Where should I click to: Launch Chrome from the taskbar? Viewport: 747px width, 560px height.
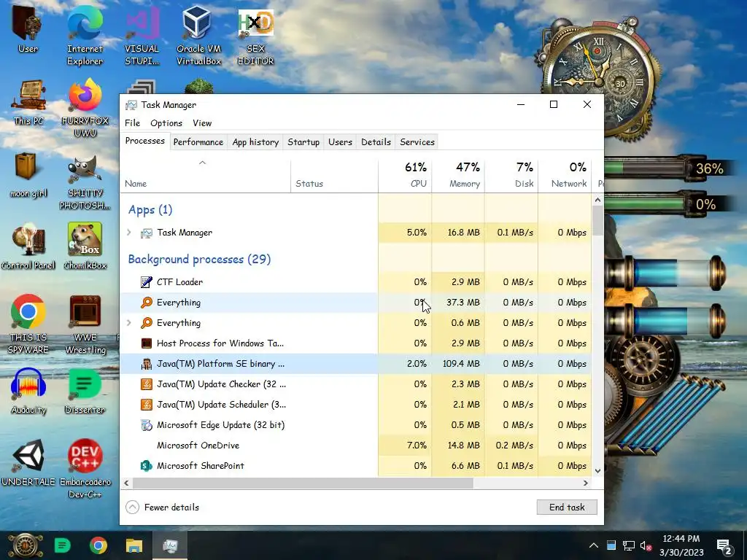(x=98, y=545)
